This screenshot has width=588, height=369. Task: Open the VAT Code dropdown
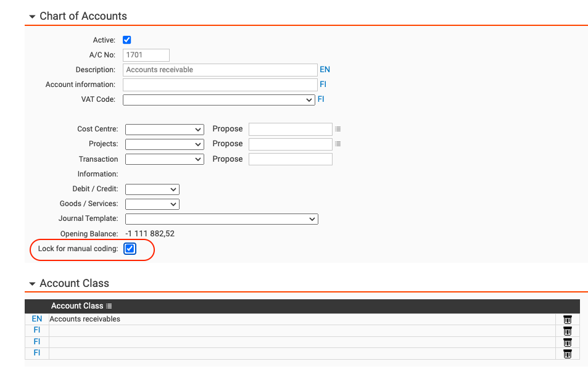tap(218, 100)
